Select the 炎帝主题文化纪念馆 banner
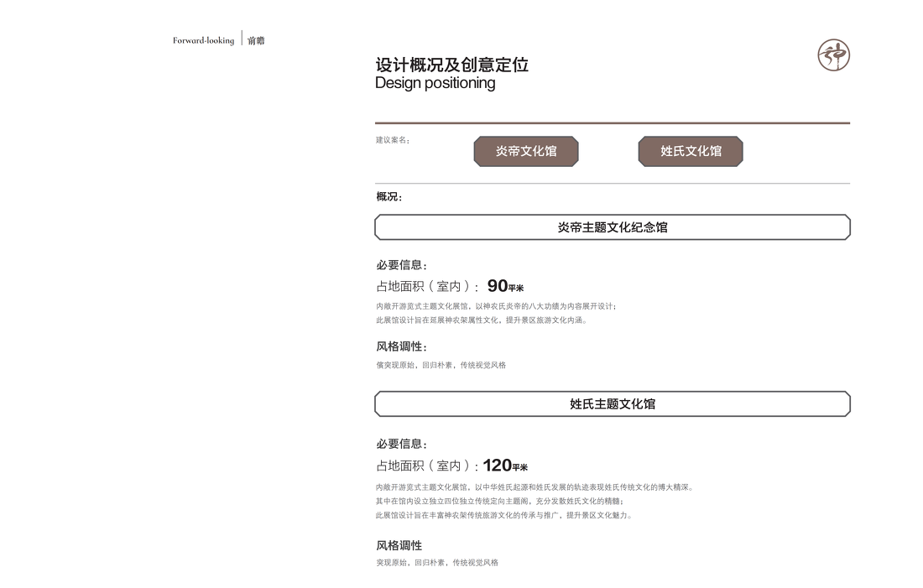 click(613, 227)
